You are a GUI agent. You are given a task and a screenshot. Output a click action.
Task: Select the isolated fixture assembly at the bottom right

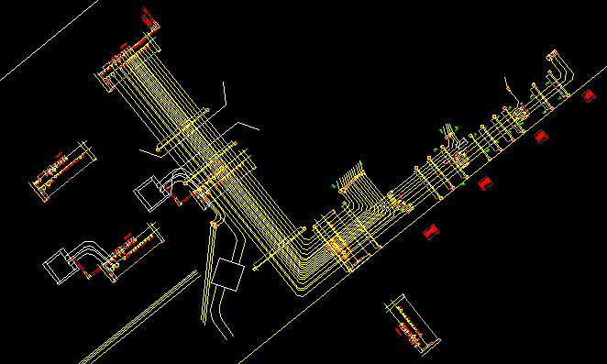point(413,325)
